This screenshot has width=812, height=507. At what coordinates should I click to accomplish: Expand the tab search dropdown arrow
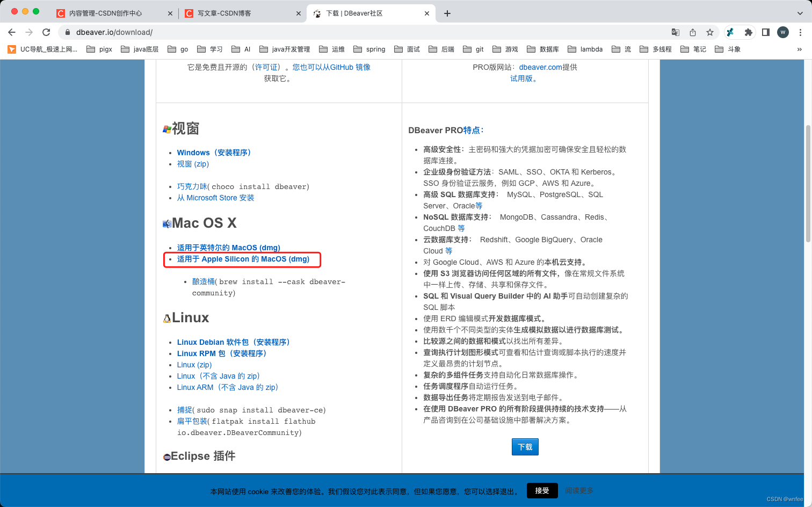(x=800, y=13)
